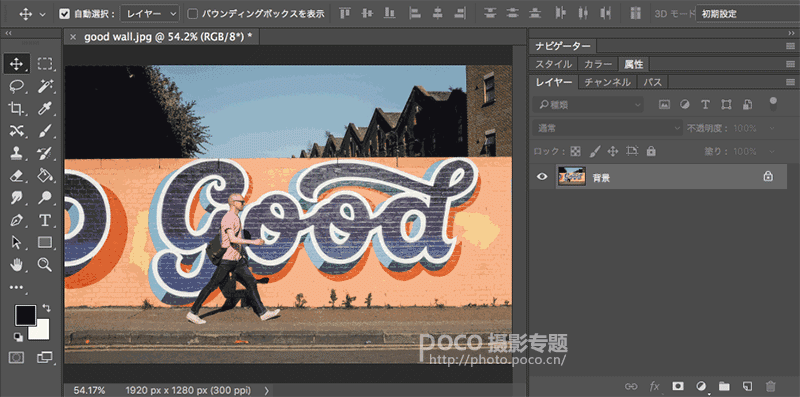Open status bar info arrow
Viewport: 800px width, 397px height.
[267, 390]
